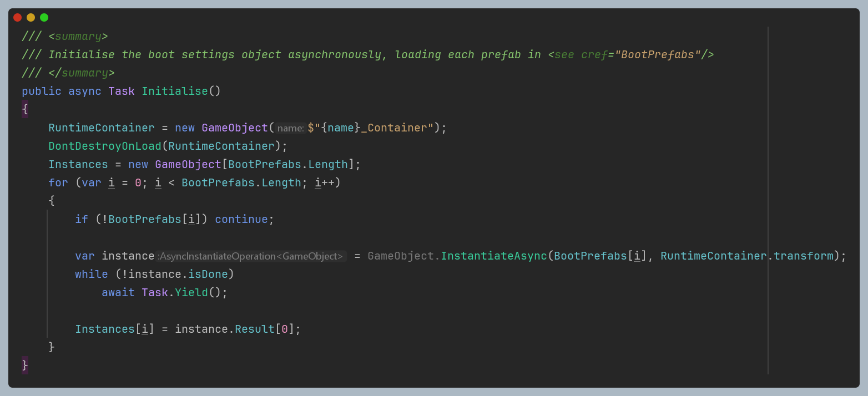Click the highlighted opening brace of Initialise
This screenshot has height=396, width=868.
(25, 109)
